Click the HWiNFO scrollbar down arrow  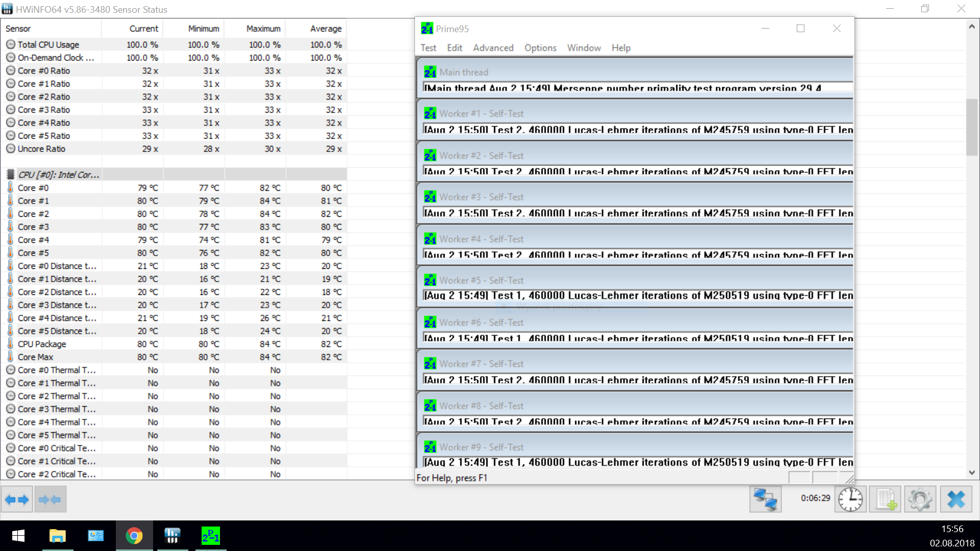tap(971, 472)
